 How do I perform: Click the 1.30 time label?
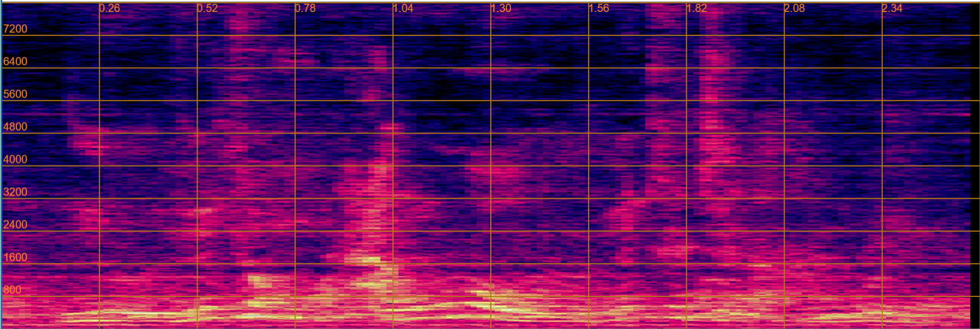[x=501, y=8]
